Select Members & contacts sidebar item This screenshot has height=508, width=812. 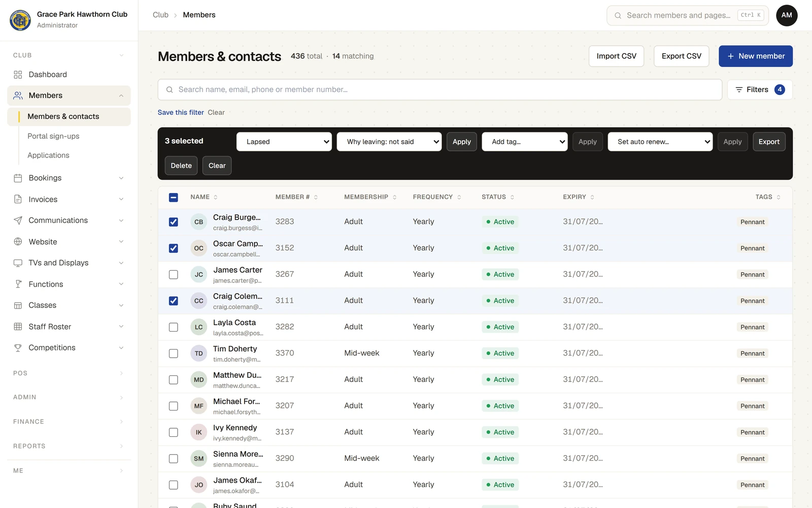point(69,116)
